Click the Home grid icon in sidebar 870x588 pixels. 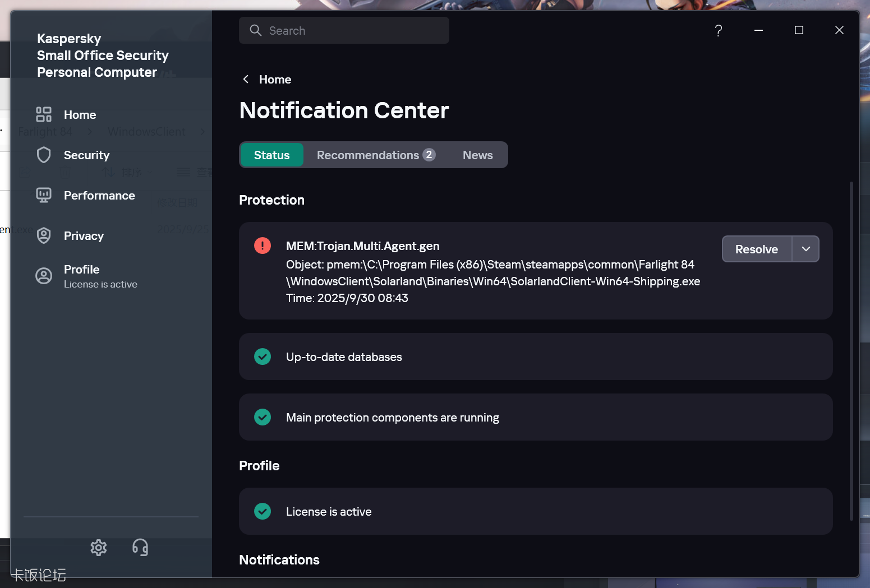click(x=44, y=115)
